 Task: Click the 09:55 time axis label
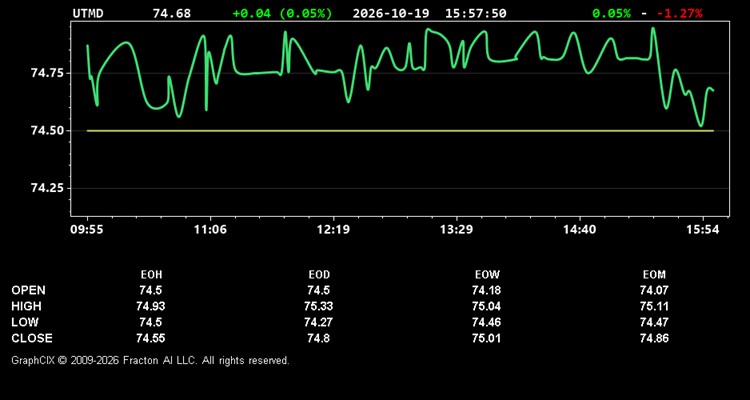[87, 230]
